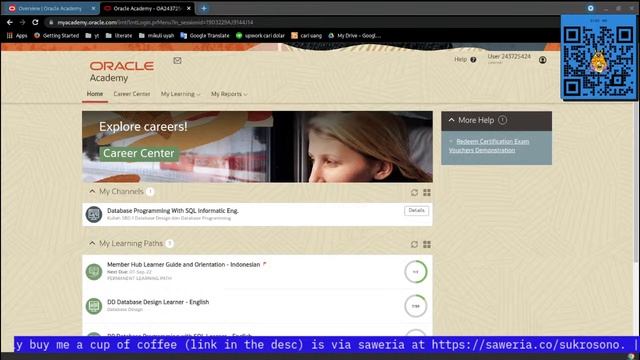Open DD Database Design Learner - English path

158,302
